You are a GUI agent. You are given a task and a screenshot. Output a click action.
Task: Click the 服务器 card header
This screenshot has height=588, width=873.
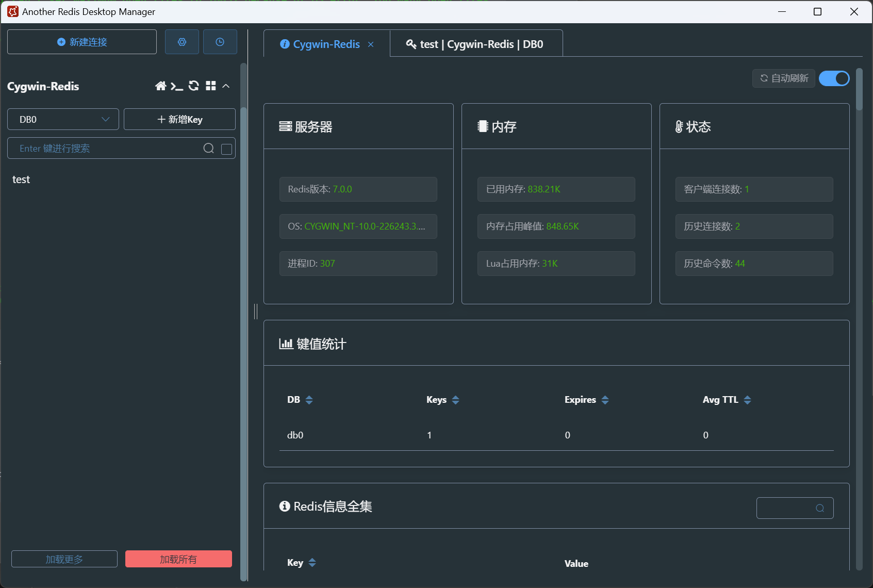coord(358,126)
